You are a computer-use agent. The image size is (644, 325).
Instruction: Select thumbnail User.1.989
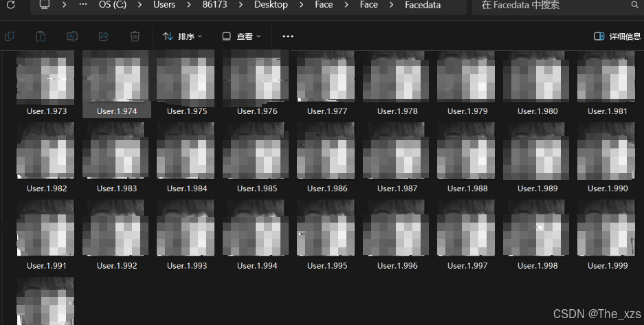[x=536, y=151]
